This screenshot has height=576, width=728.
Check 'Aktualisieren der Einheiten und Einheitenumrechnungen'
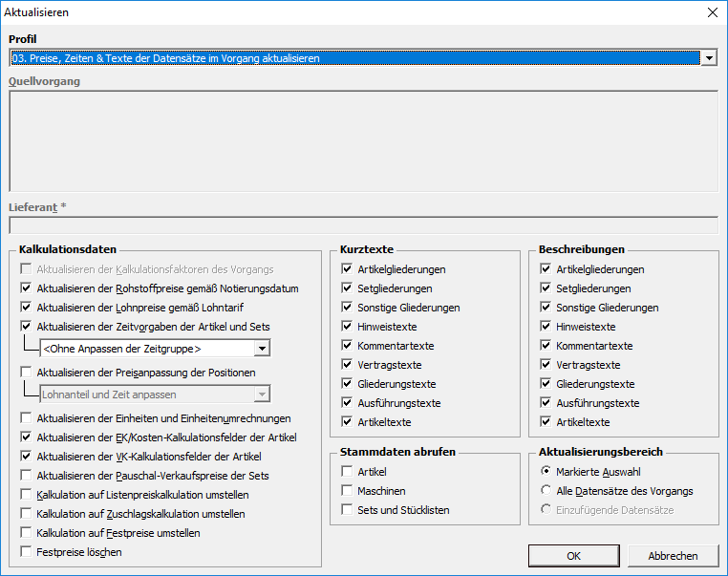[x=27, y=418]
